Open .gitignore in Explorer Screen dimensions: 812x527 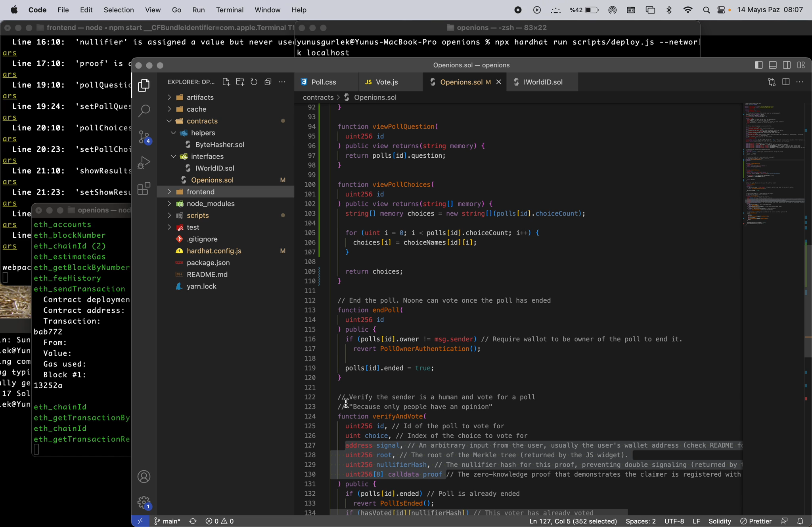point(226,239)
